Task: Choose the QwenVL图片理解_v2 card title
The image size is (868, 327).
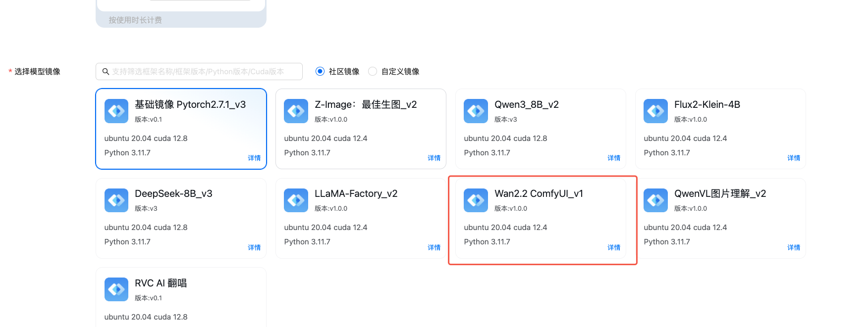Action: 720,193
